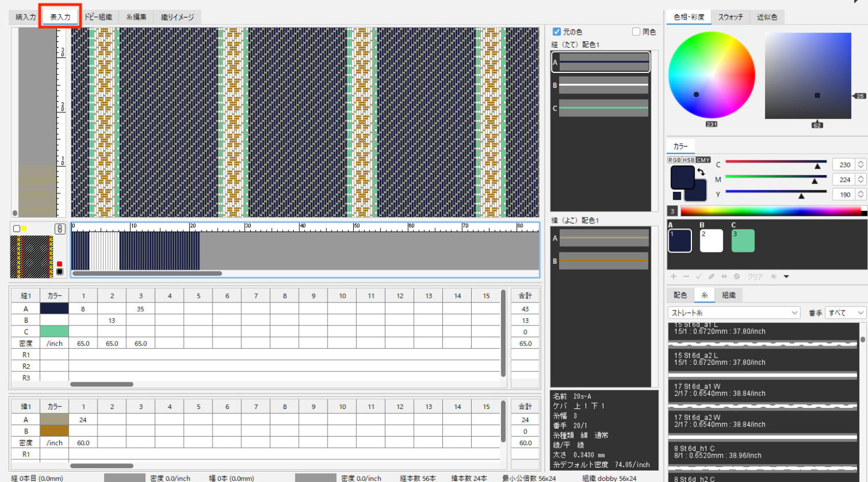The height and width of the screenshot is (482, 868).
Task: Select the green color swatch C
Action: pyautogui.click(x=743, y=240)
